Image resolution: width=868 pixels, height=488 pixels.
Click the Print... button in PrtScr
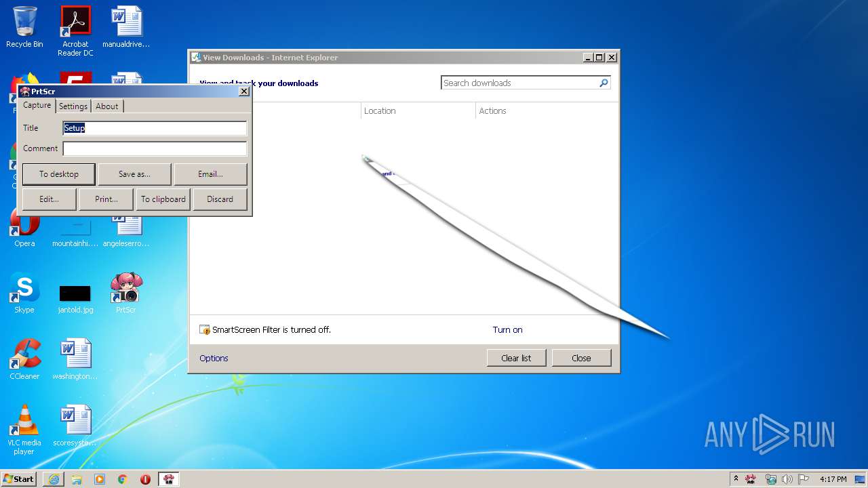pyautogui.click(x=106, y=199)
